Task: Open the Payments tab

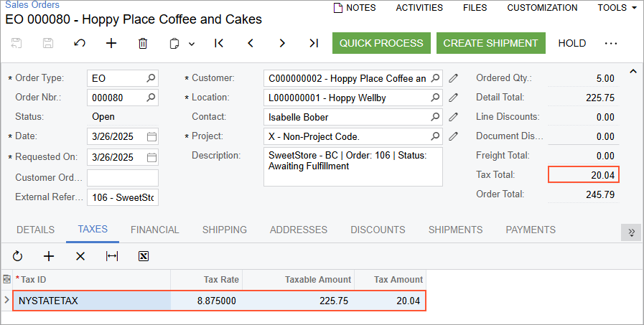Action: point(531,230)
